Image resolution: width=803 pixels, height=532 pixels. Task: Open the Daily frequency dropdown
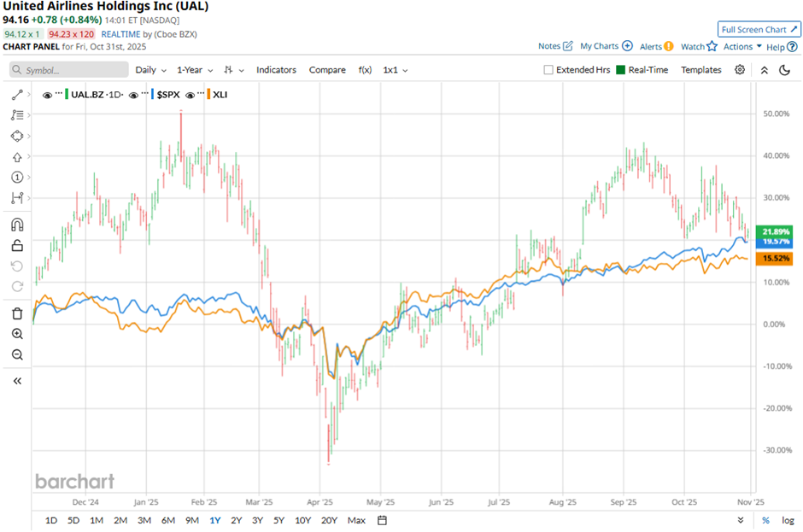pyautogui.click(x=149, y=70)
